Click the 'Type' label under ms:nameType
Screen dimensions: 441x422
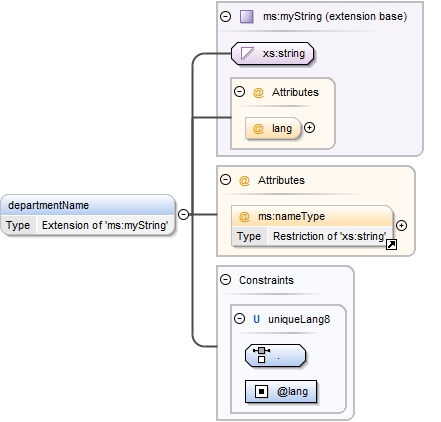[x=249, y=236]
